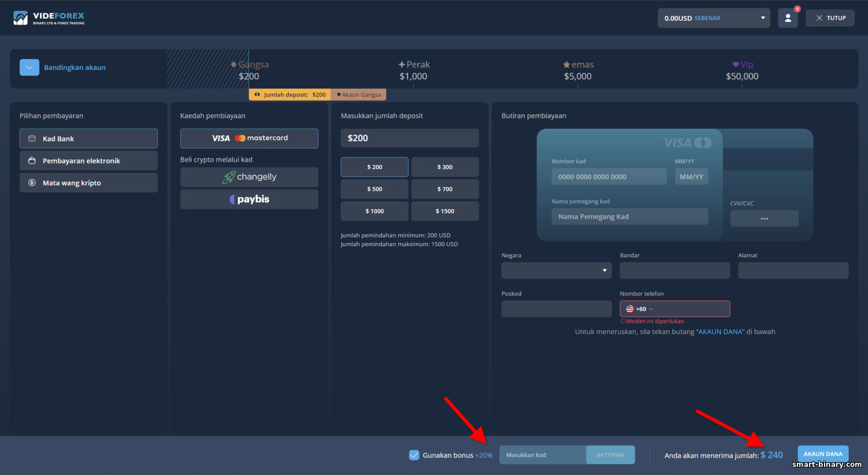
Task: Click the bank card icon beside Kad Bank
Action: [x=32, y=138]
